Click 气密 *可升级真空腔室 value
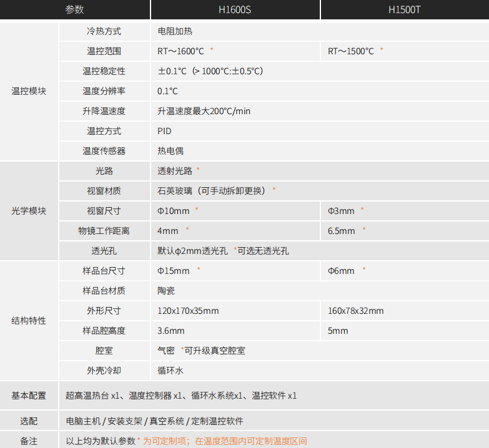Screen dimensions: 489x448 (201, 351)
